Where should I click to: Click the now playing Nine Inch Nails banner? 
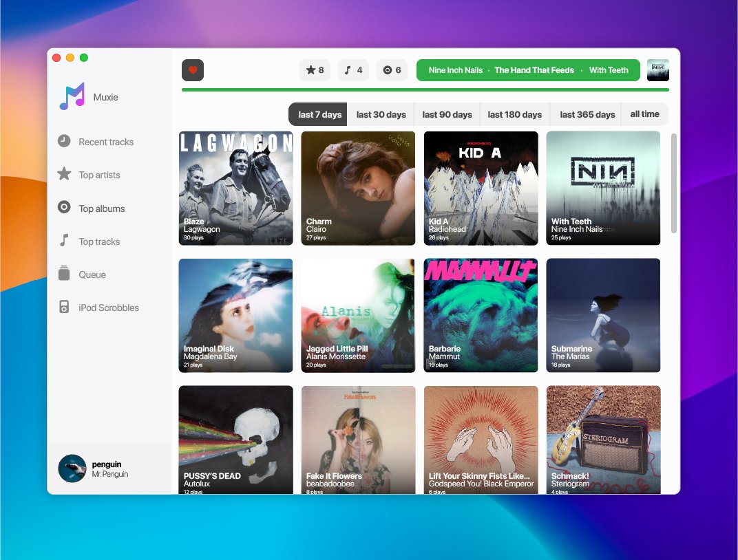click(528, 70)
